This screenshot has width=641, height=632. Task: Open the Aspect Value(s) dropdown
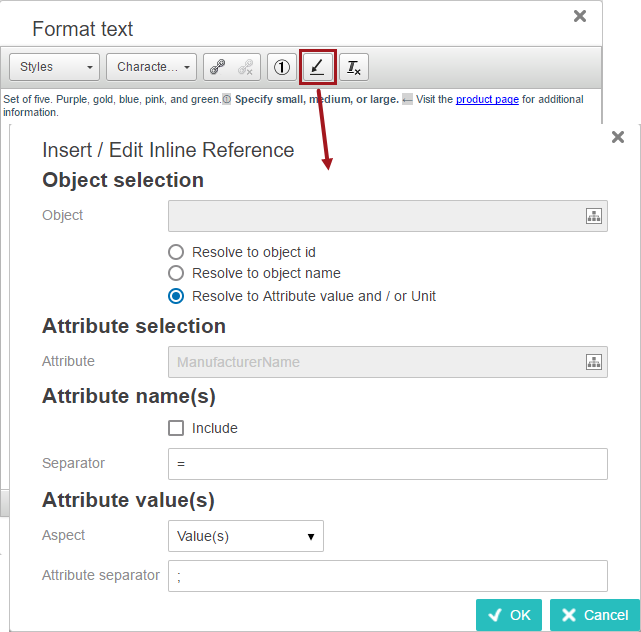pos(245,536)
